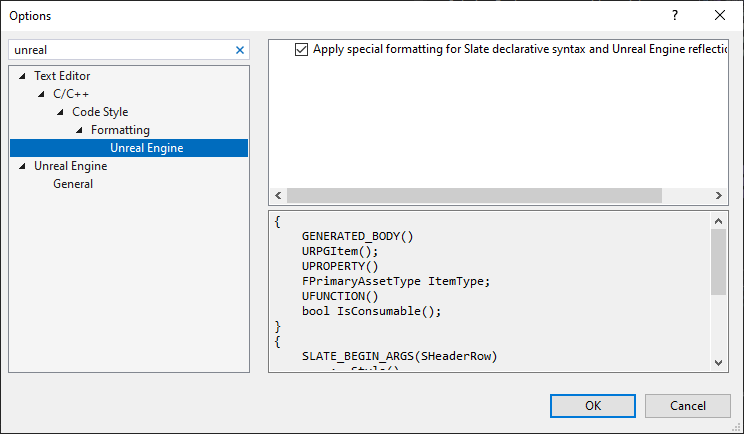This screenshot has height=434, width=744.
Task: Click the horizontal scrollbar right arrow
Action: tap(718, 195)
